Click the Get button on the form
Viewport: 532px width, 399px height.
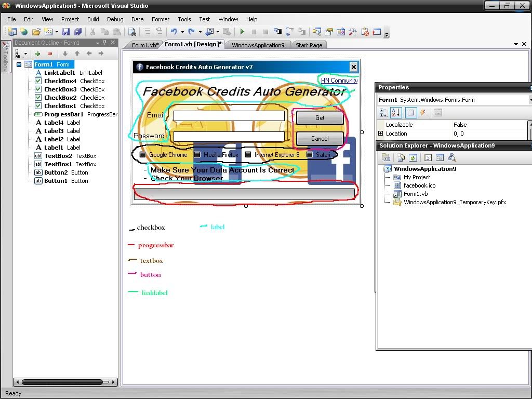click(x=320, y=118)
